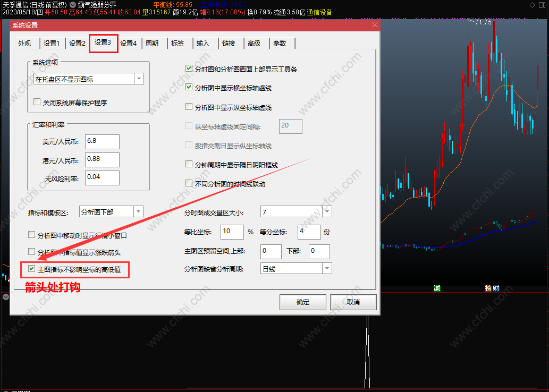Switch to the 高级 tab
549x392 pixels.
click(254, 44)
